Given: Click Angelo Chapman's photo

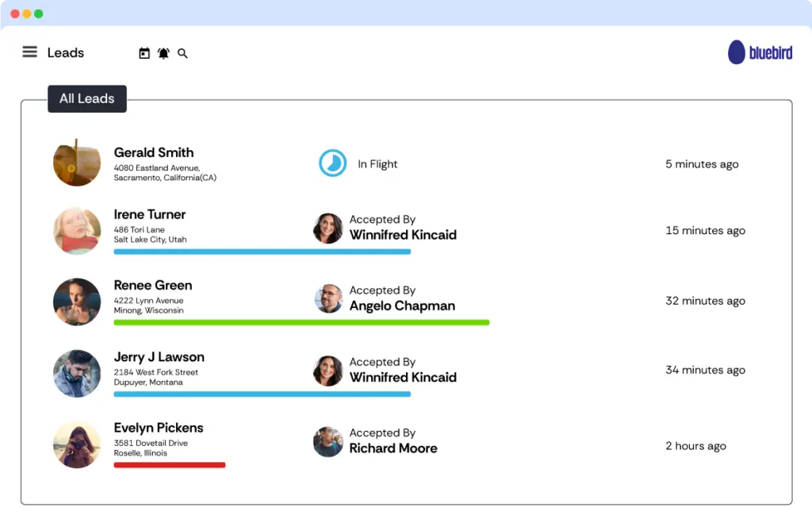Looking at the screenshot, I should [328, 298].
